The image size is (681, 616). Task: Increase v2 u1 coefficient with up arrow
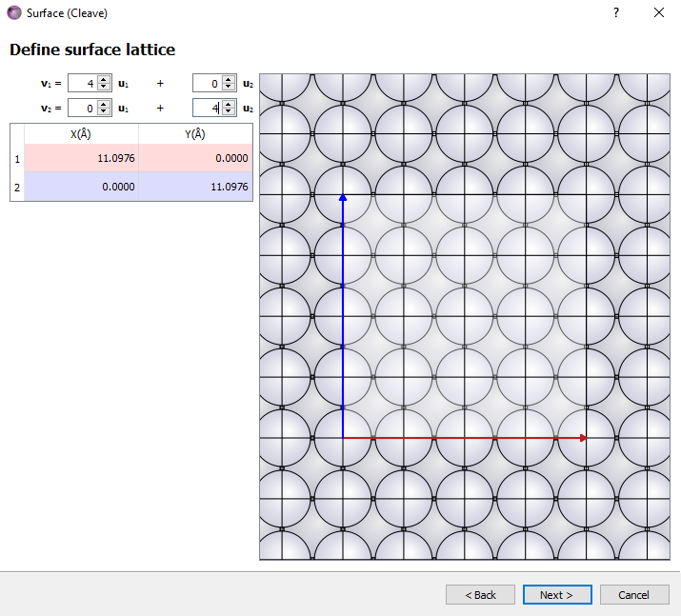[104, 105]
